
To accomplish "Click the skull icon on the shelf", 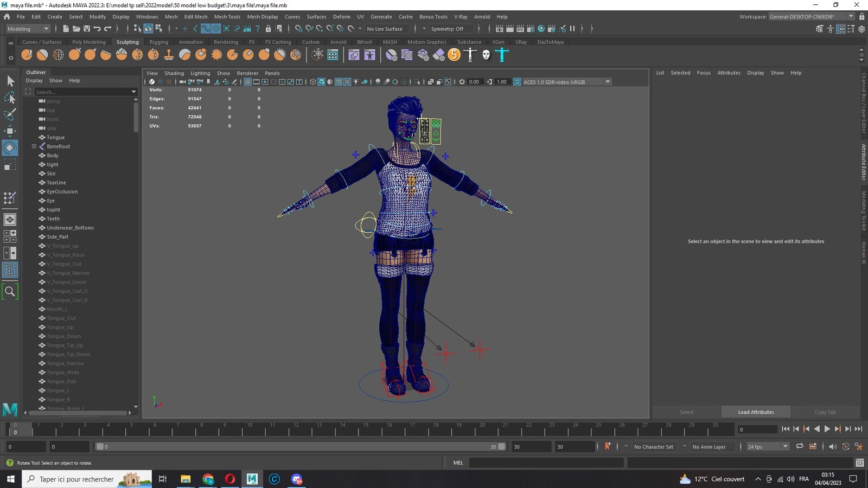I will [x=486, y=55].
